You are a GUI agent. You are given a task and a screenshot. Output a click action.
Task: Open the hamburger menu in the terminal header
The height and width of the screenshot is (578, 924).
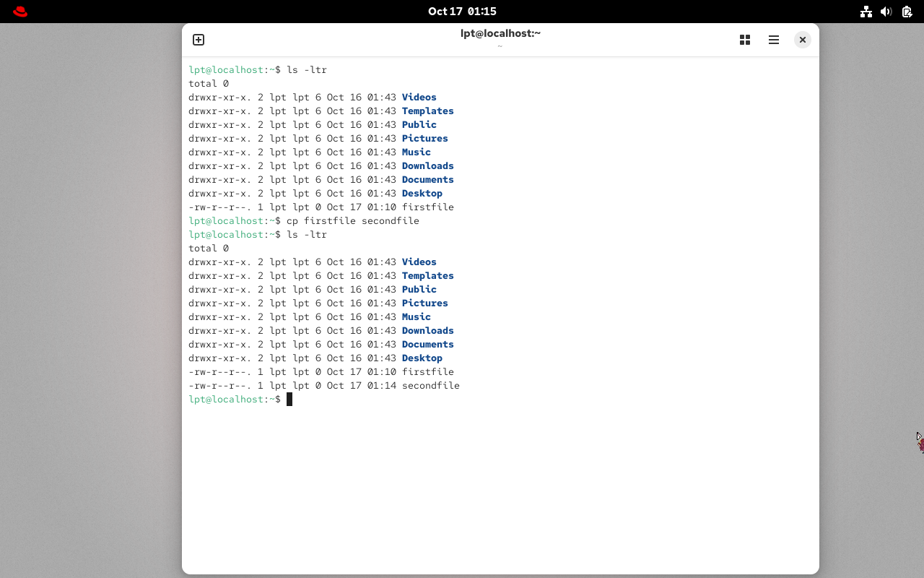[773, 40]
